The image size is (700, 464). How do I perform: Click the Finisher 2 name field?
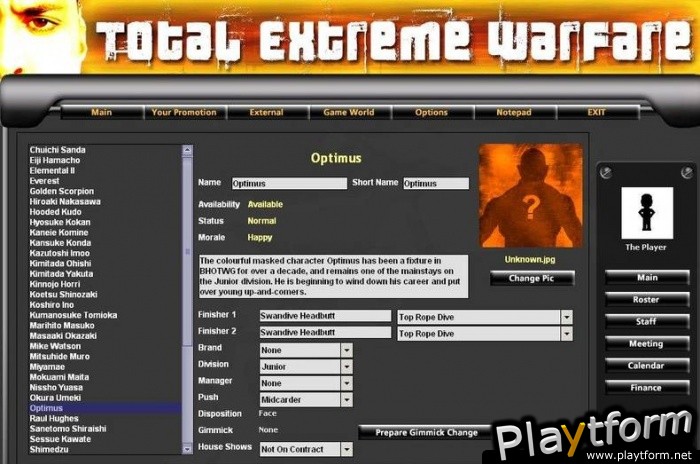(x=325, y=332)
